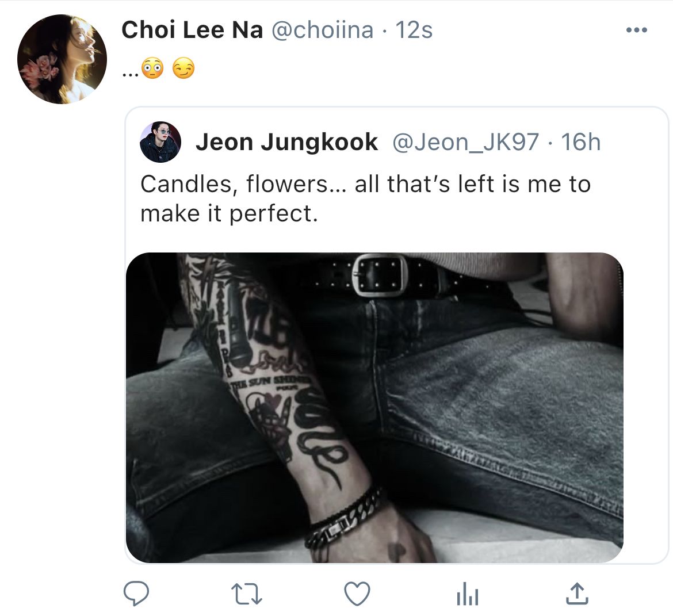This screenshot has width=673, height=616.
Task: Like the tweet with the heart icon
Action: [357, 593]
